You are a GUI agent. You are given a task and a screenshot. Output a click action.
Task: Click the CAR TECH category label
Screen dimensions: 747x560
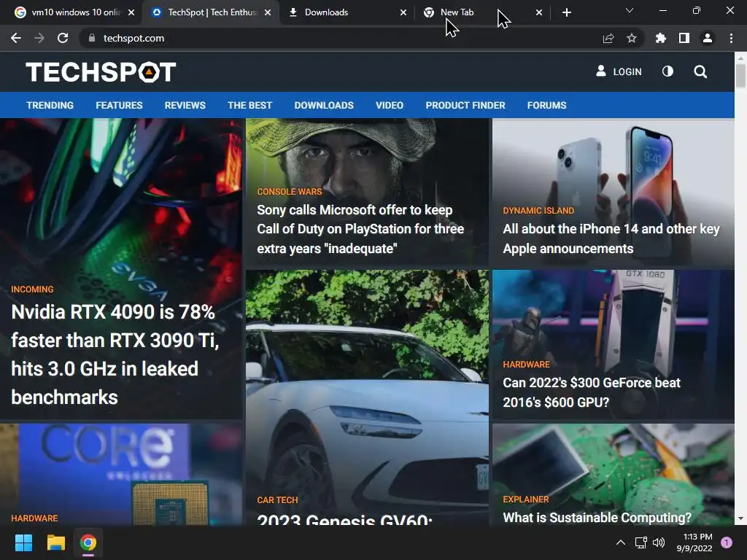click(x=277, y=500)
